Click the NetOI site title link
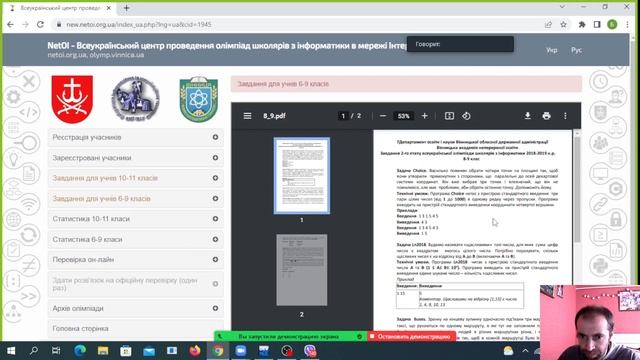Image resolution: width=640 pixels, height=360 pixels. pos(227,45)
